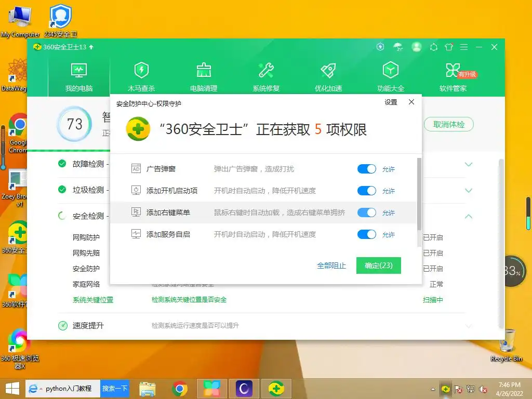Click the 确定(23) button
Screen dimensions: 532x399
coord(379,265)
